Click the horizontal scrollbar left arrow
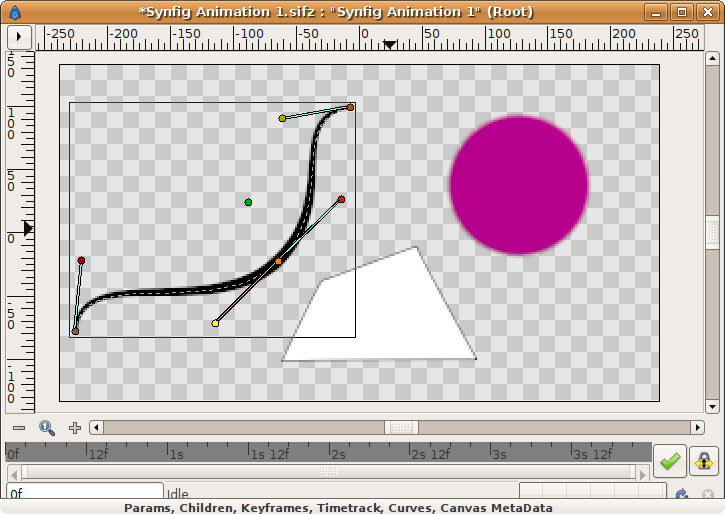Viewport: 725px width, 514px height. tap(96, 427)
